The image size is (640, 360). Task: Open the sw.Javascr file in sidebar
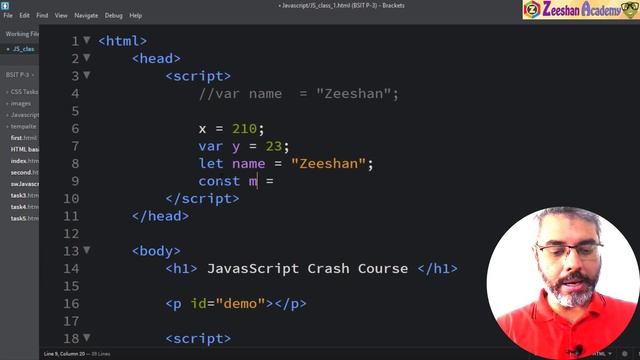point(24,184)
